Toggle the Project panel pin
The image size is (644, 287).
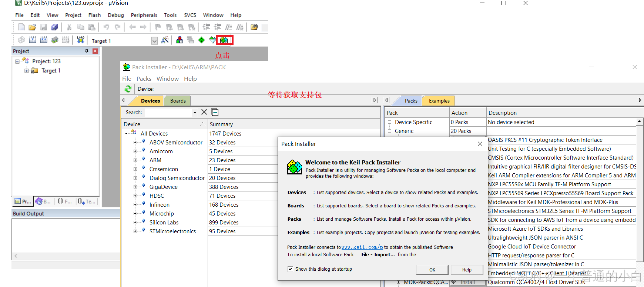tap(87, 51)
